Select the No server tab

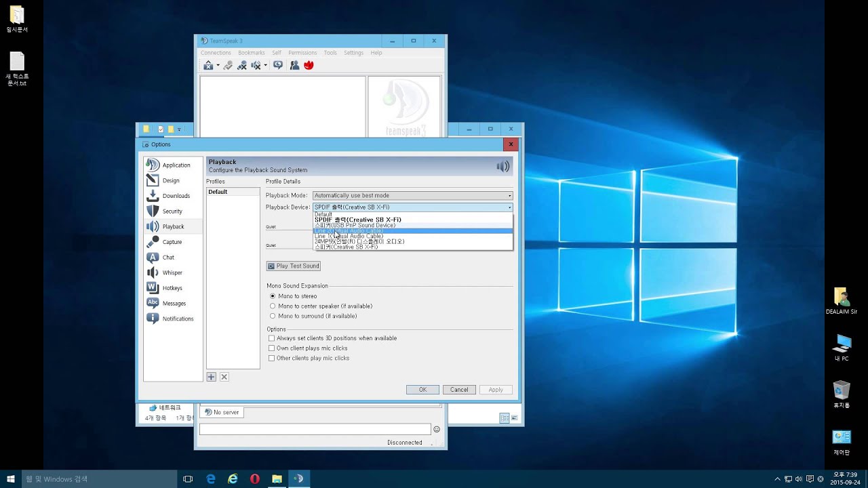pos(222,412)
